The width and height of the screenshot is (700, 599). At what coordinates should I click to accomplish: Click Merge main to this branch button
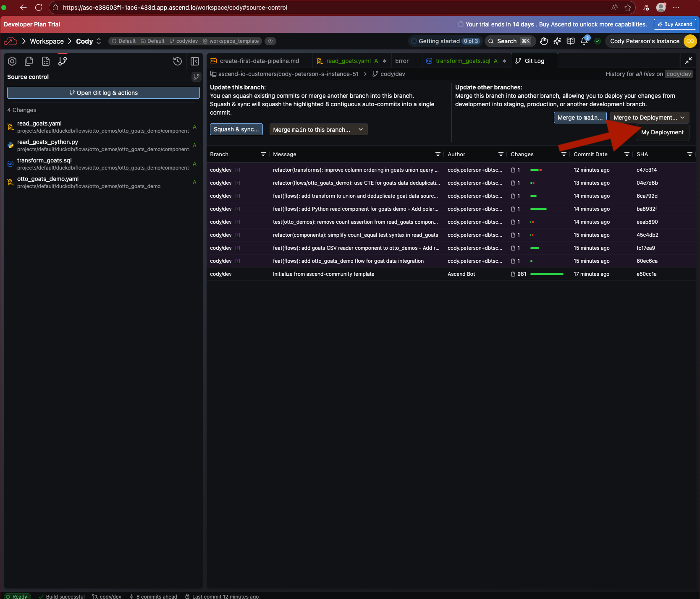click(x=312, y=129)
